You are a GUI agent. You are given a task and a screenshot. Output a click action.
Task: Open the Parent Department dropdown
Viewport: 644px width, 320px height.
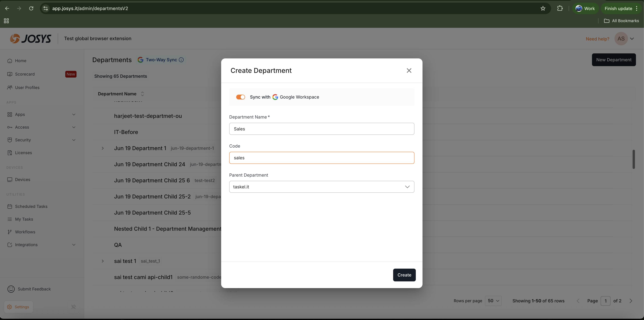tap(321, 187)
